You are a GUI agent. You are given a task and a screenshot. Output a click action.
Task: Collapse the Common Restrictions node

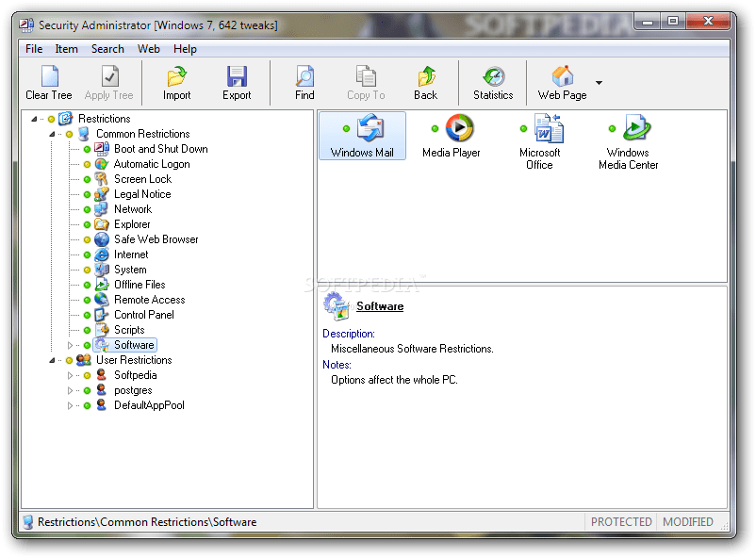click(52, 134)
